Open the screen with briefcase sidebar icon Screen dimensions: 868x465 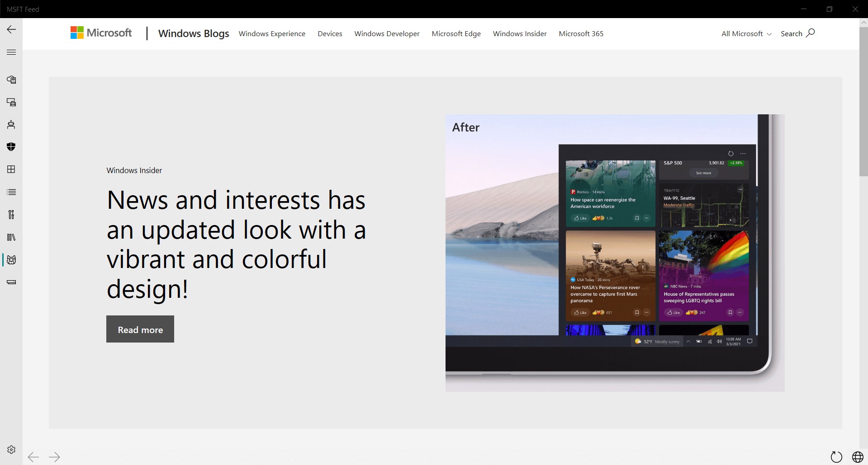(11, 102)
